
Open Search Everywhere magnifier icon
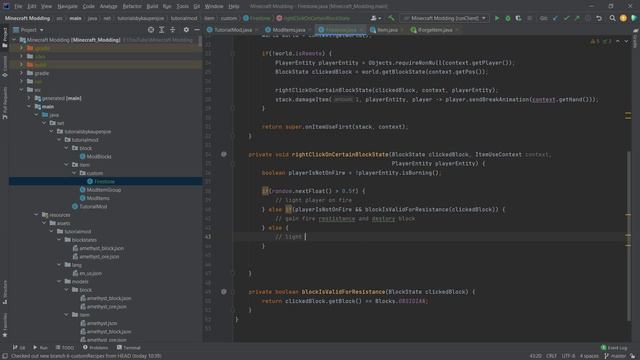point(612,18)
